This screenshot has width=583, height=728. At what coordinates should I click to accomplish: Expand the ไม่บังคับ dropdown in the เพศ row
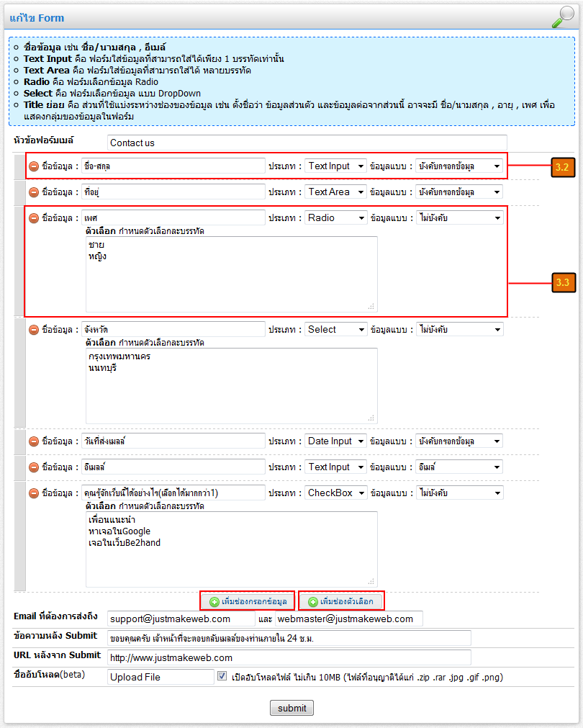click(459, 218)
